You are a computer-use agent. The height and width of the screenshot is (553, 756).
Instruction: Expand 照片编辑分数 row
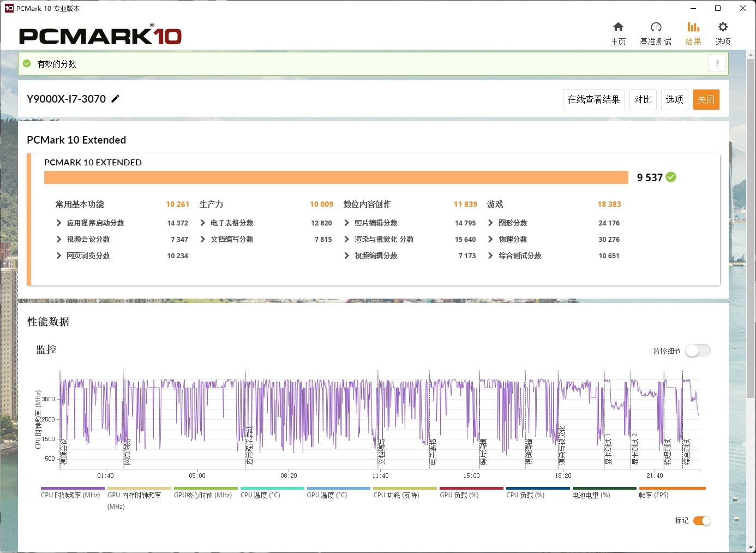347,223
